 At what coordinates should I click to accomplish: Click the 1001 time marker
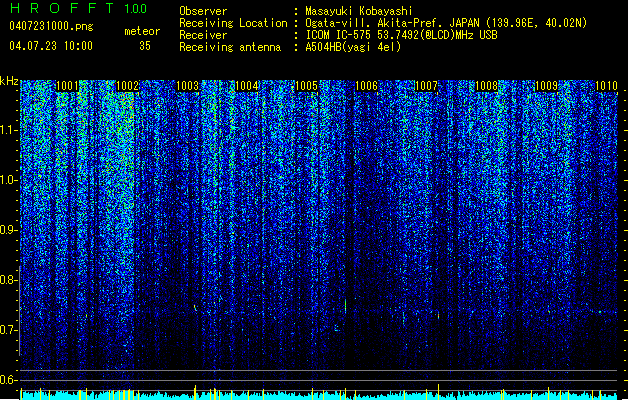pyautogui.click(x=67, y=86)
